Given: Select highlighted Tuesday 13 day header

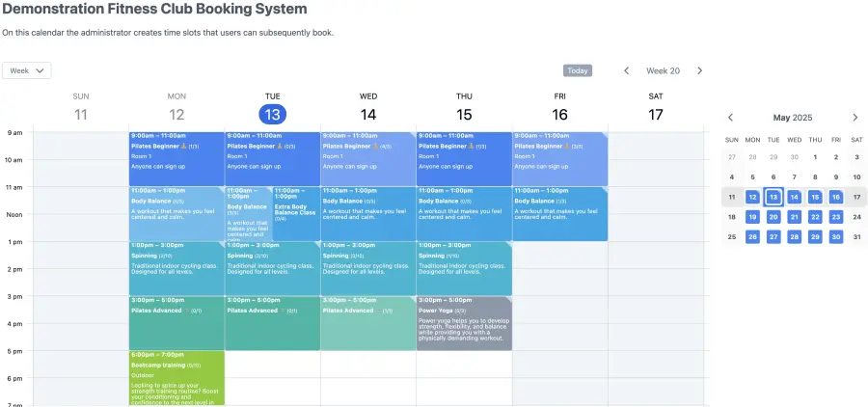Looking at the screenshot, I should coord(272,114).
